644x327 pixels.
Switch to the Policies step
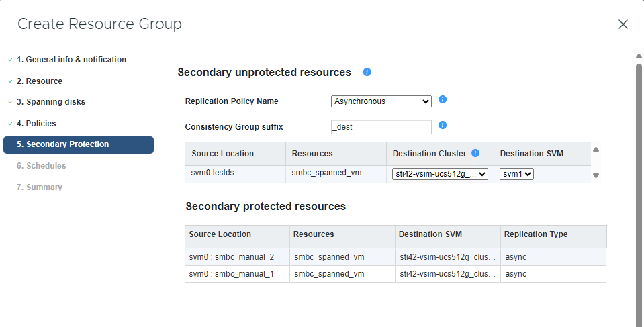pos(36,124)
